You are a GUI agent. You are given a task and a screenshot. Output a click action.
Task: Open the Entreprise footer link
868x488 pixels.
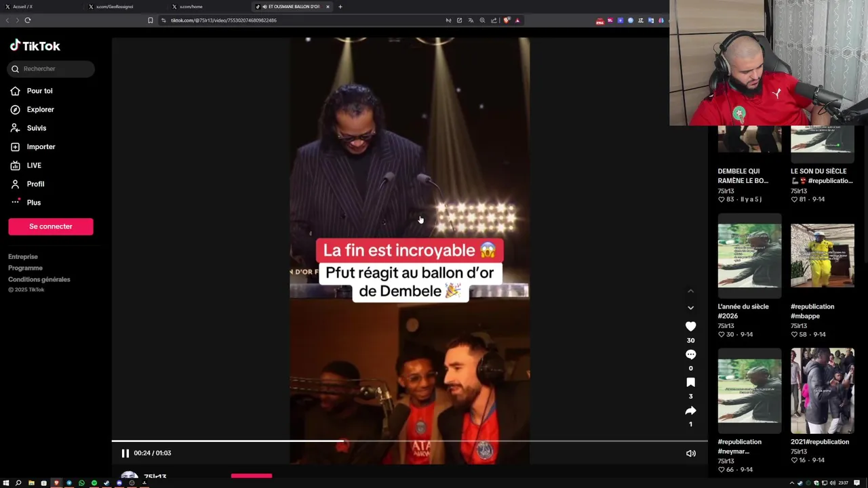point(23,257)
